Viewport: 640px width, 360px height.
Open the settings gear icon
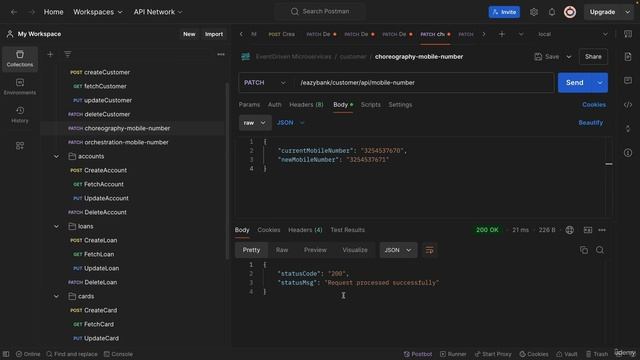[534, 12]
